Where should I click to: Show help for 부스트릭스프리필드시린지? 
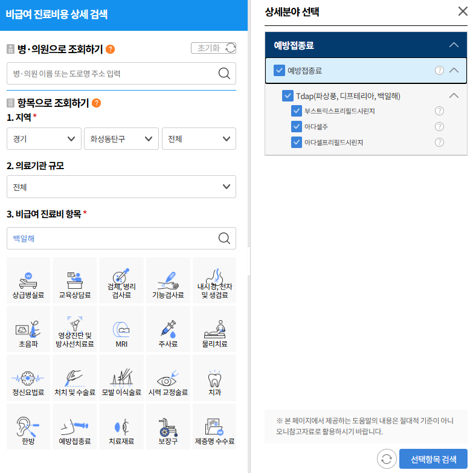[x=439, y=111]
